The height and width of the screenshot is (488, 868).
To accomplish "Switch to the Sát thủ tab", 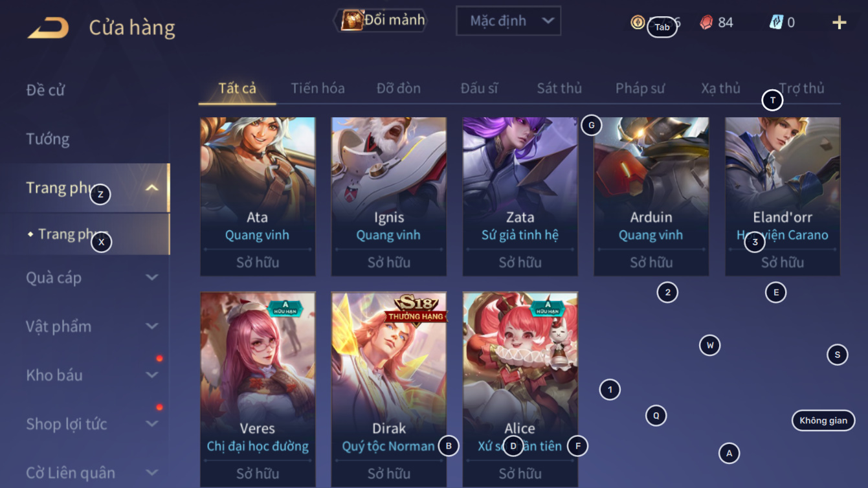I will [559, 88].
